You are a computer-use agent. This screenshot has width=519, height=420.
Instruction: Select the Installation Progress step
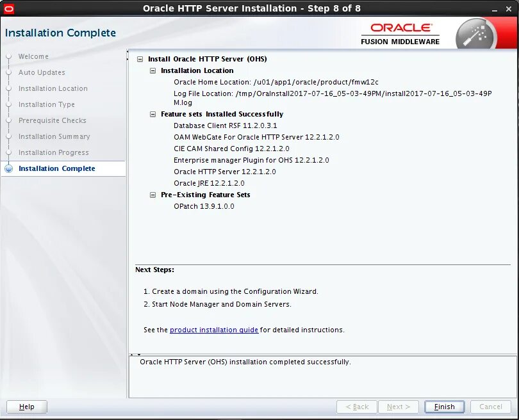pos(54,152)
